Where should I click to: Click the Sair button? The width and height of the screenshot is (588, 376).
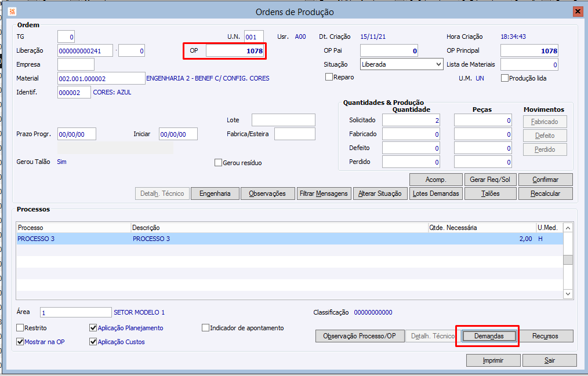(549, 360)
